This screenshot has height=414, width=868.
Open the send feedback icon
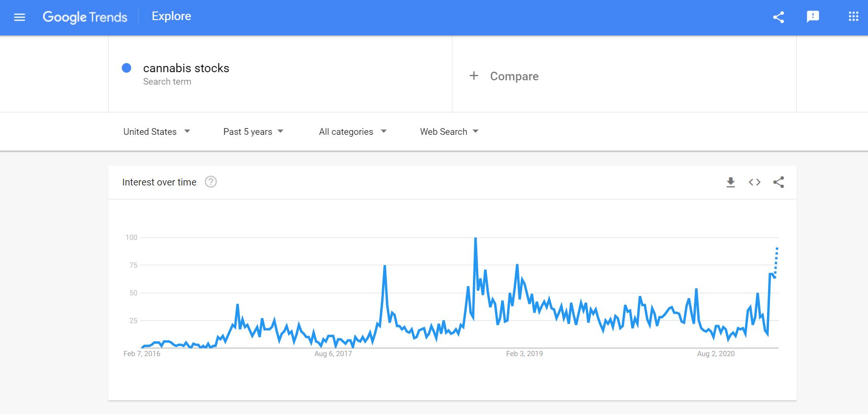(x=813, y=17)
